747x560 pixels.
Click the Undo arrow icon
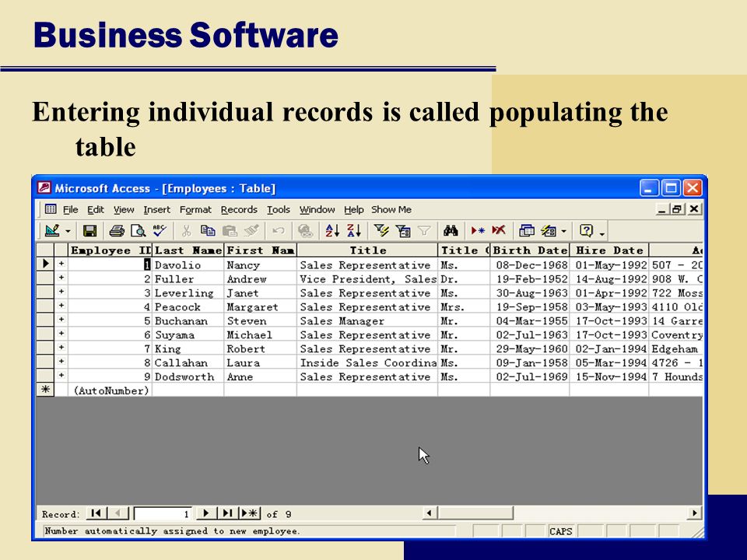point(279,231)
